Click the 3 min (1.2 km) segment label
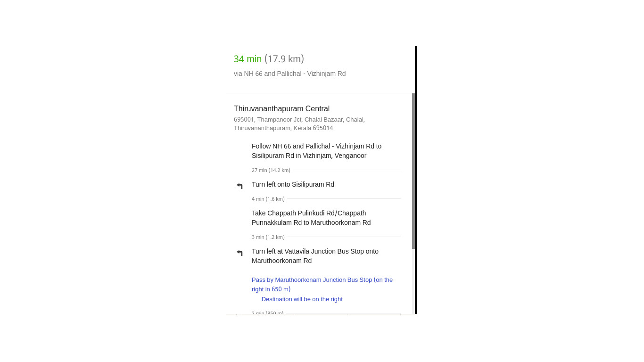 (268, 237)
